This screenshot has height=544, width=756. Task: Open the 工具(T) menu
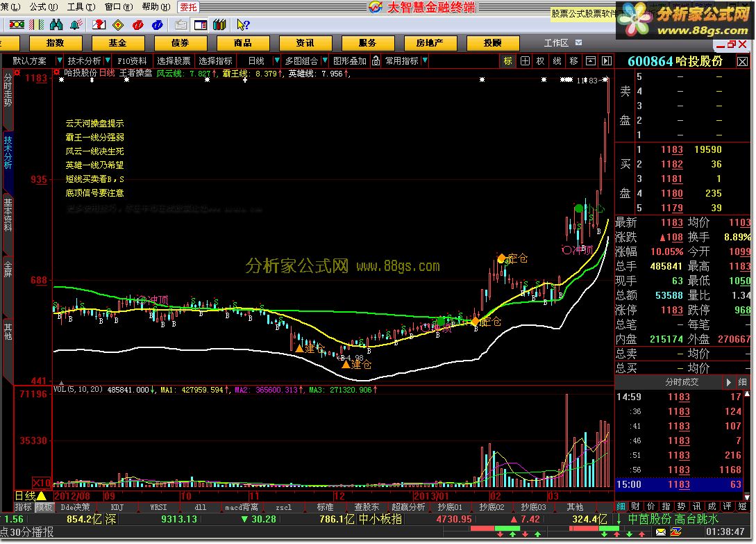[81, 7]
